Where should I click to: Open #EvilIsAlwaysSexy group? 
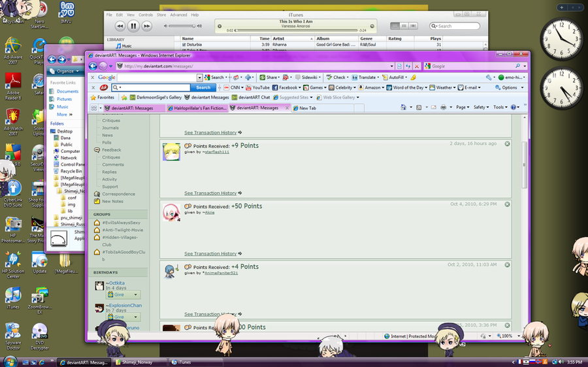121,223
